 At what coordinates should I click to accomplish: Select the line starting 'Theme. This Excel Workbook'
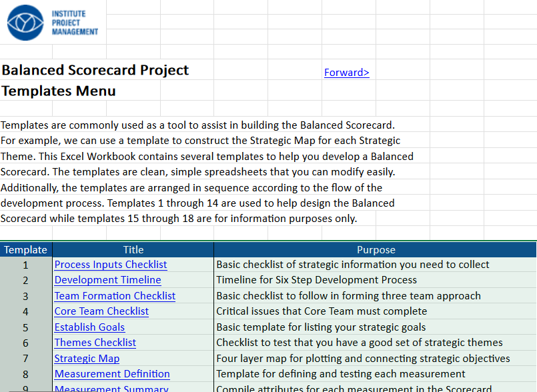pyautogui.click(x=207, y=157)
